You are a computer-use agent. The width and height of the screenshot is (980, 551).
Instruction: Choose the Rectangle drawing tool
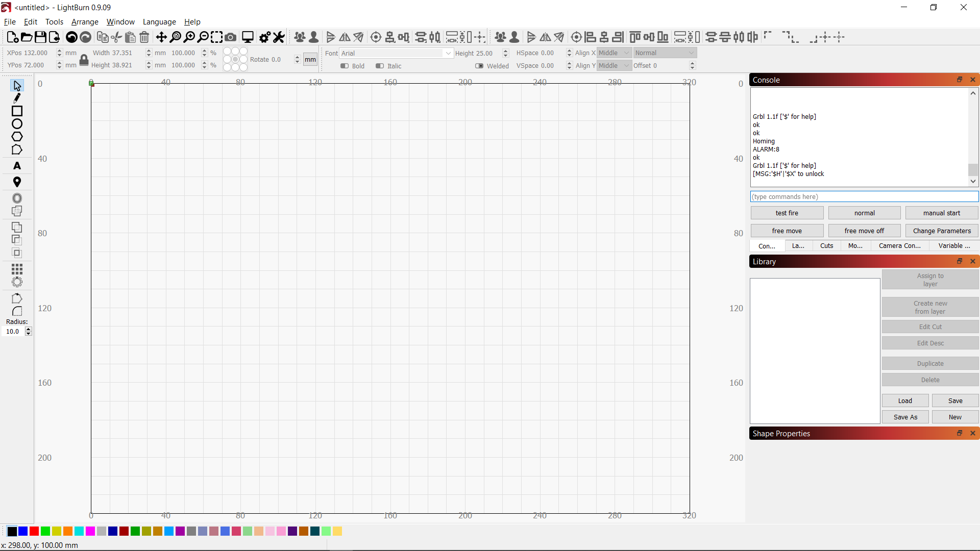click(17, 111)
